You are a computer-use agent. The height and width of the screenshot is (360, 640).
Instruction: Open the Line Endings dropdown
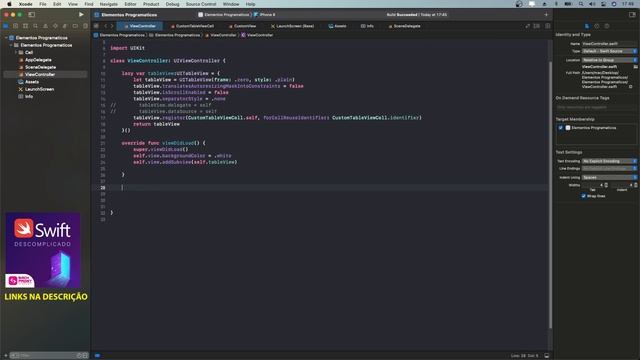609,169
